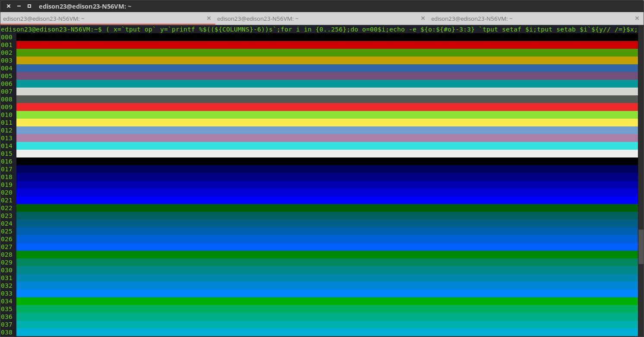
Task: Click the light blue bar labeled 012
Action: tap(327, 130)
